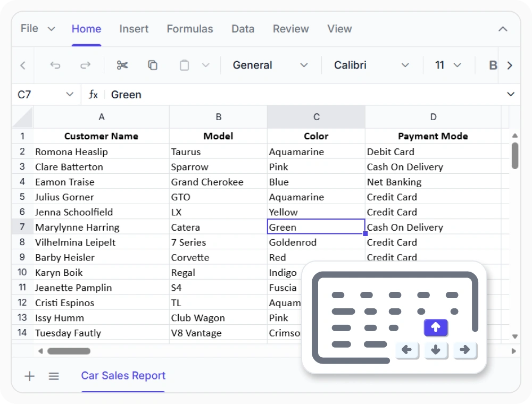Open the File menu

[29, 29]
